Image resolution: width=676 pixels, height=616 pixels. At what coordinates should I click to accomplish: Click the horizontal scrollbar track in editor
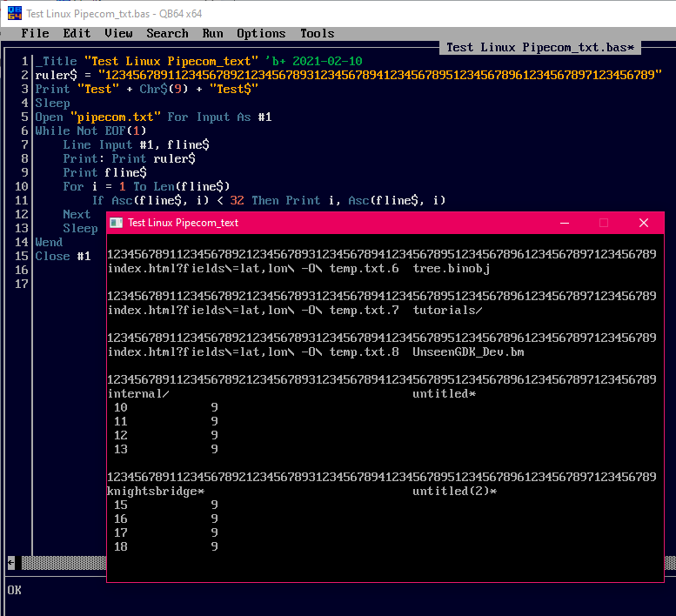61,563
